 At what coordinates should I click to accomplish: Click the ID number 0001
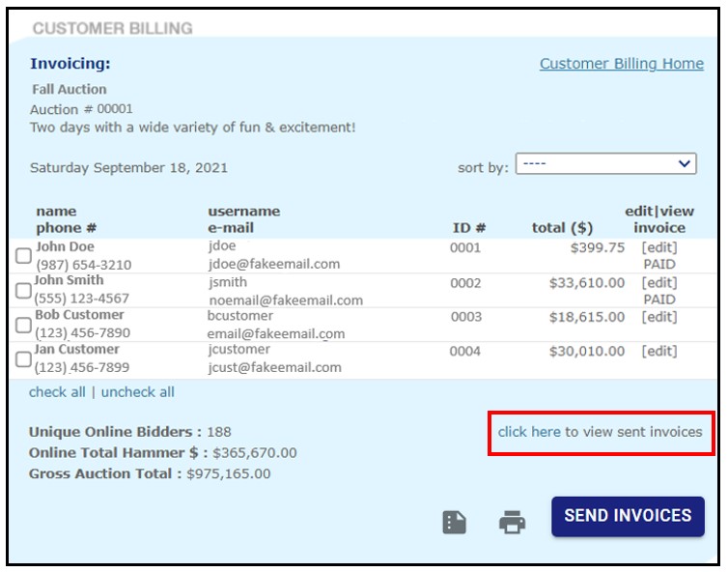pyautogui.click(x=465, y=247)
